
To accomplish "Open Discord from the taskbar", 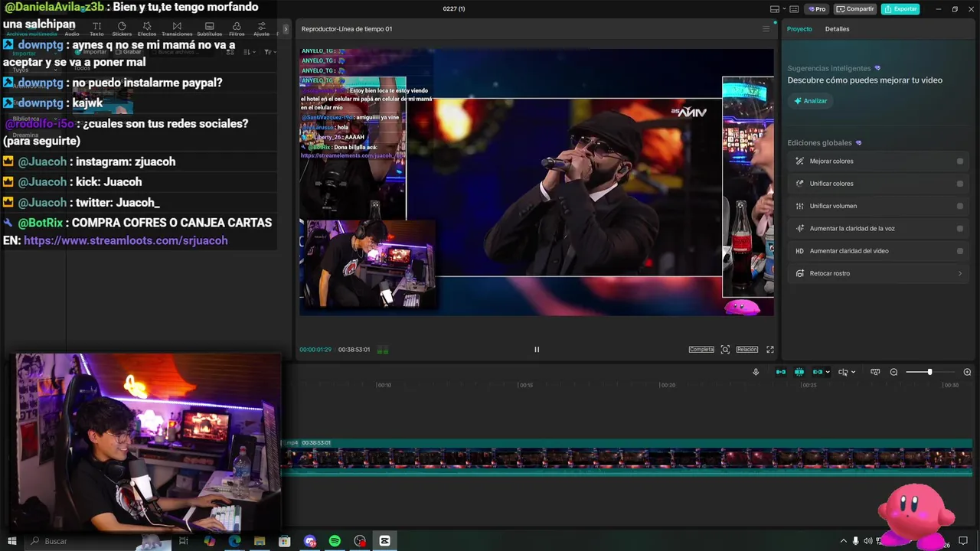I will (310, 541).
